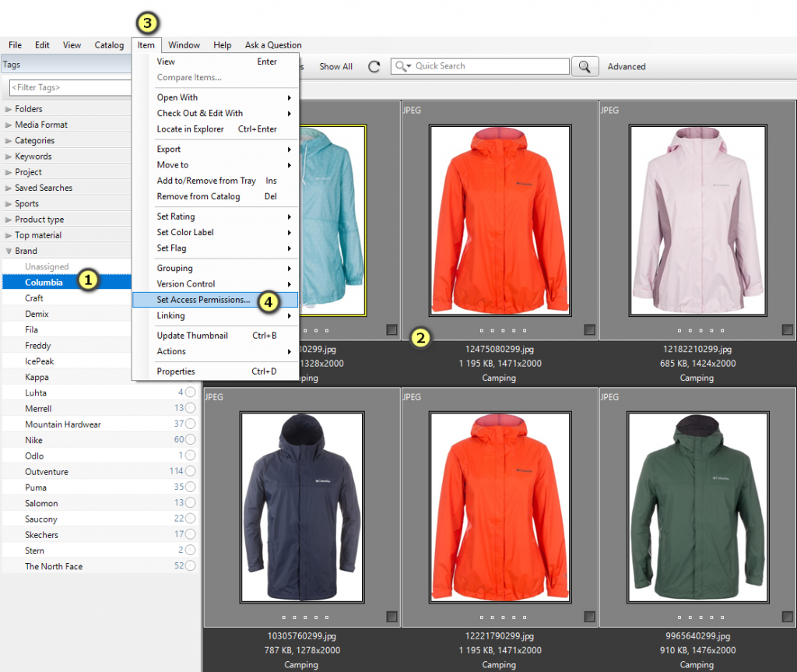This screenshot has height=672, width=797.
Task: Click the Show All button
Action: (335, 67)
